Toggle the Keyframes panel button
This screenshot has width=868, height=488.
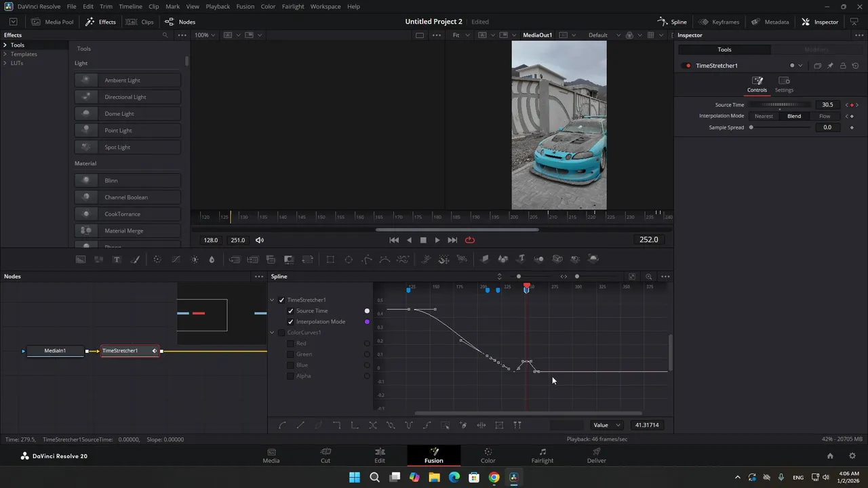719,22
